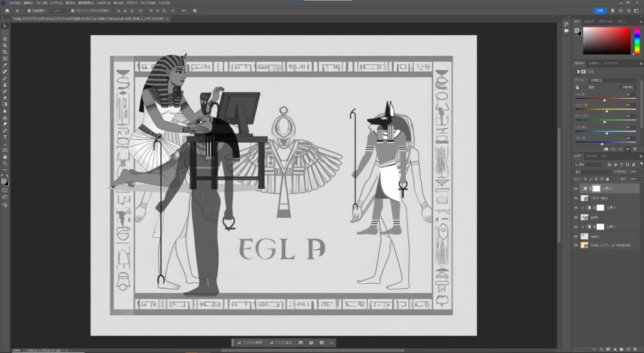
Task: Switch to the Channels tab
Action: [592, 155]
